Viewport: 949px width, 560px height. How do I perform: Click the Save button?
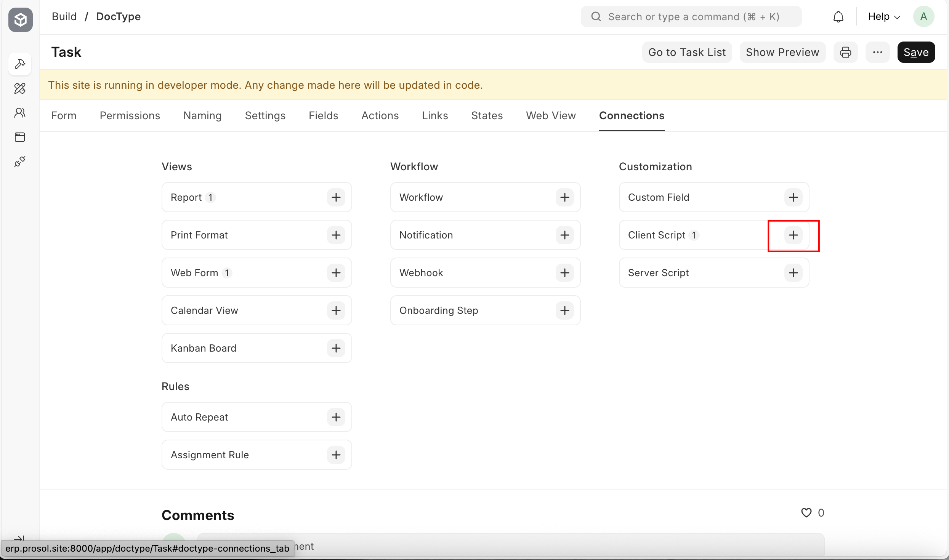(916, 52)
